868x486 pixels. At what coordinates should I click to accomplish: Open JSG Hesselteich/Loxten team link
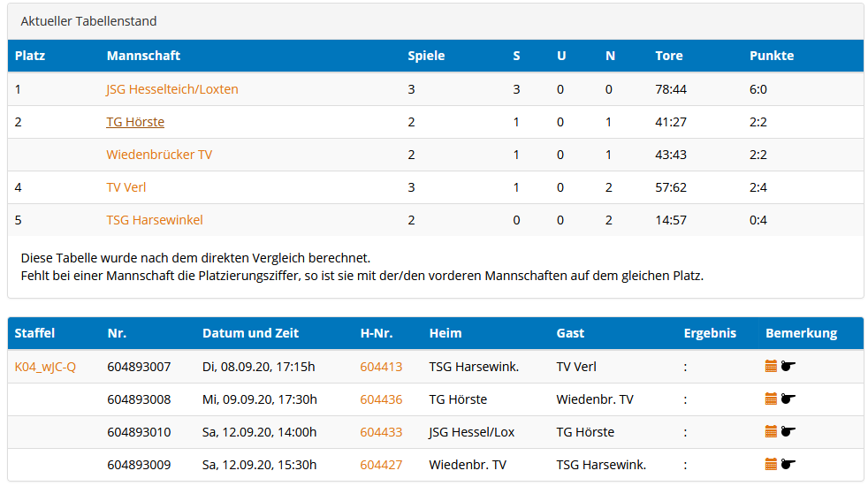tap(172, 89)
